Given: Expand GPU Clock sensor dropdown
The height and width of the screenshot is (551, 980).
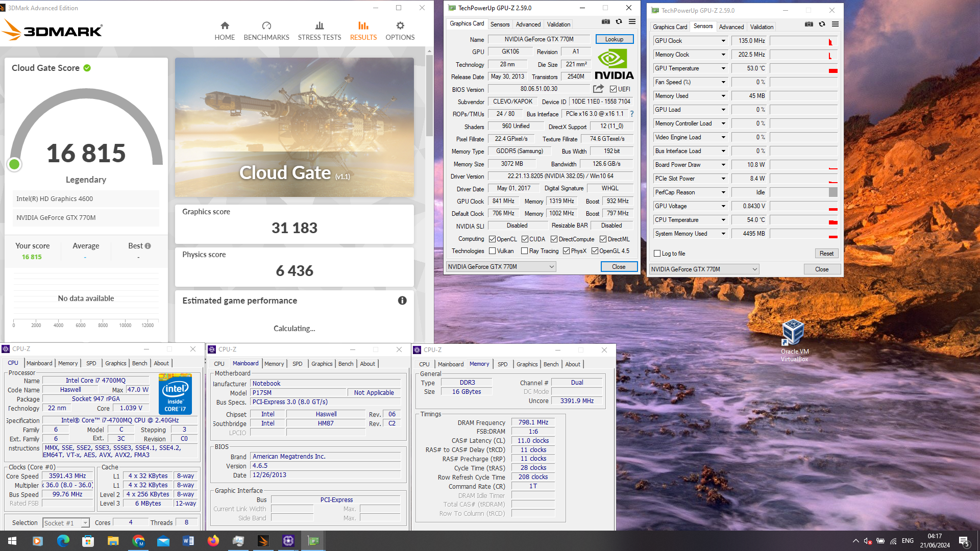Looking at the screenshot, I should tap(723, 41).
